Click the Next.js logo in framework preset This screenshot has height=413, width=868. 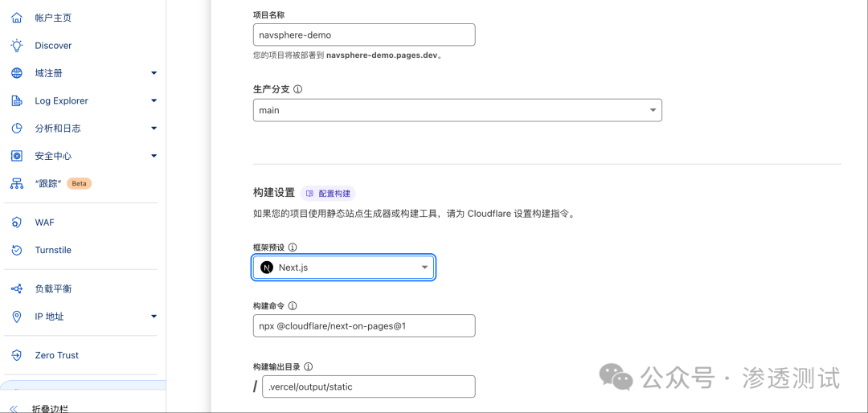[x=267, y=268]
